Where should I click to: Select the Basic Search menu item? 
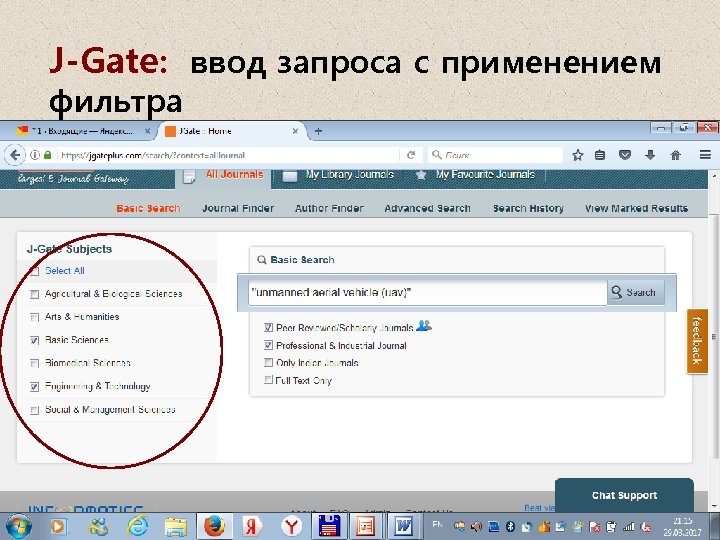coord(148,208)
